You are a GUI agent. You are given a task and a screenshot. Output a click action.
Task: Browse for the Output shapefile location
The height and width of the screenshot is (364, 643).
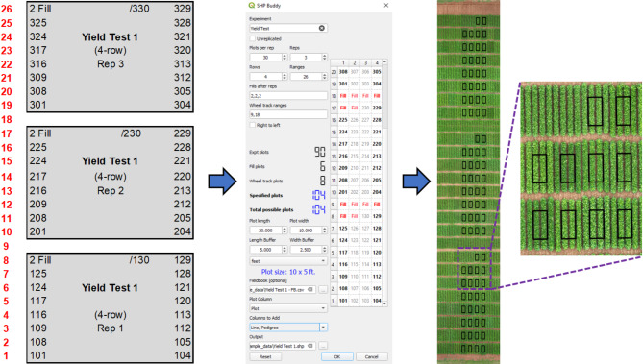pos(323,346)
